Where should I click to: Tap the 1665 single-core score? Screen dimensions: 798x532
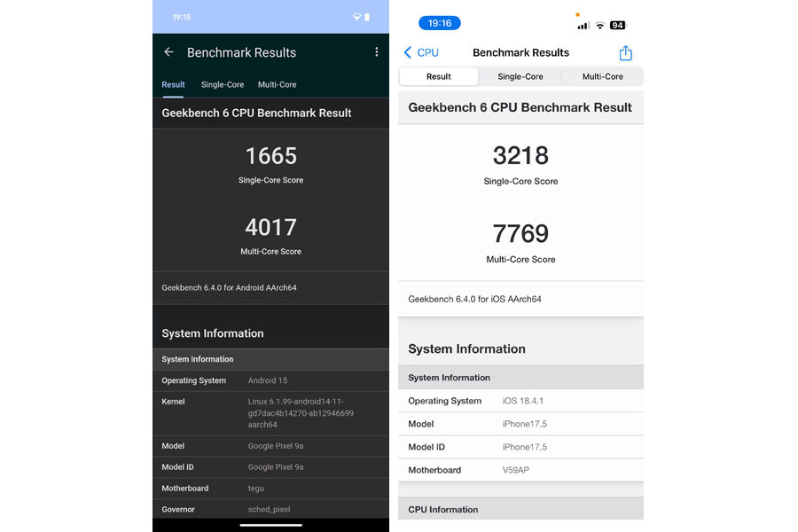tap(270, 156)
